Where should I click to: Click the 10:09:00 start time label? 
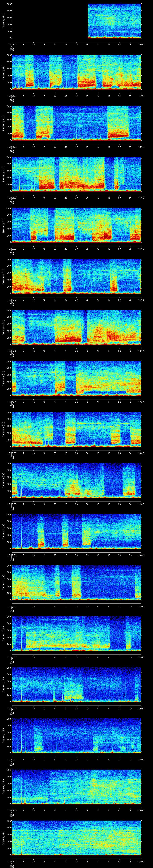coord(12,44)
